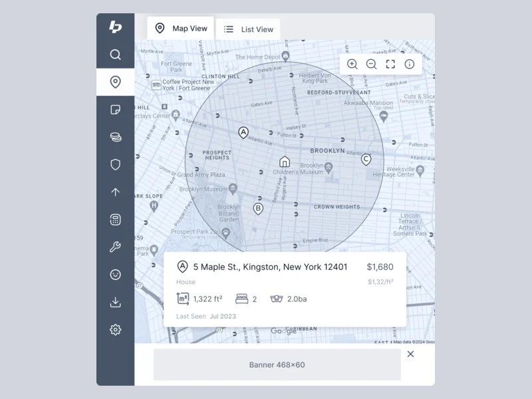
Task: Open the coins stack sidebar icon
Action: (x=116, y=137)
